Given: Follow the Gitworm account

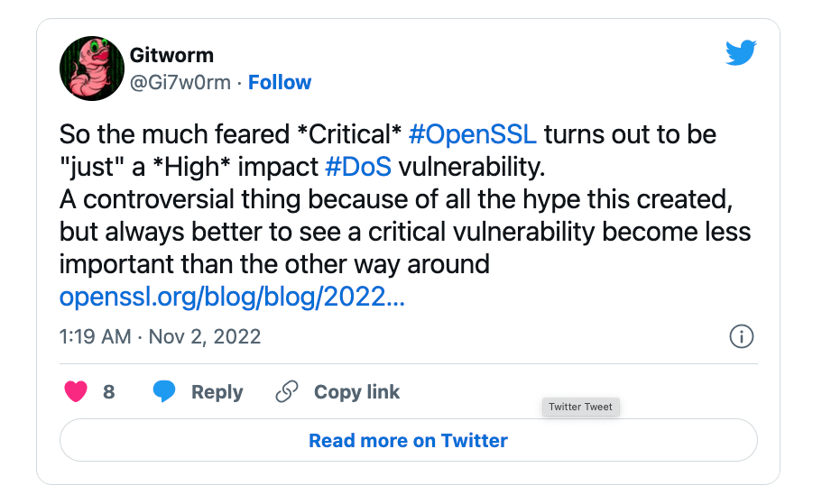Looking at the screenshot, I should 280,82.
